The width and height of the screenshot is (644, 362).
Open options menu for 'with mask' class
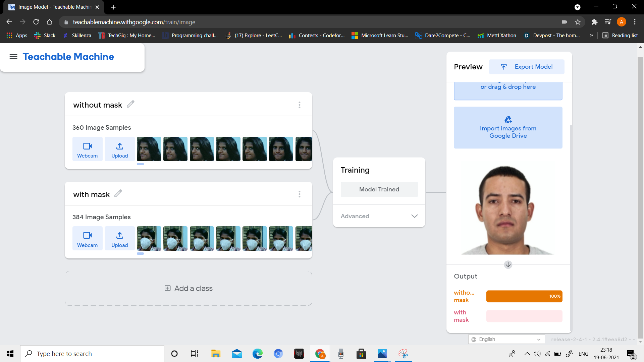tap(299, 194)
